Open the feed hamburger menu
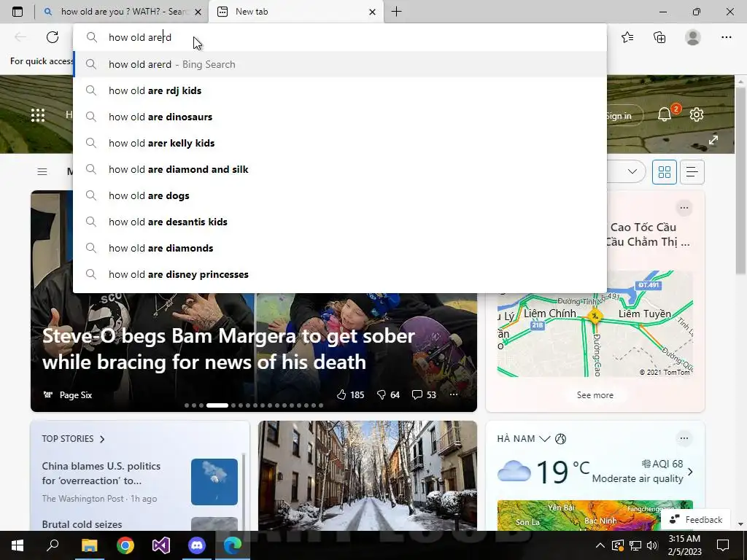This screenshot has width=747, height=560. tap(42, 171)
